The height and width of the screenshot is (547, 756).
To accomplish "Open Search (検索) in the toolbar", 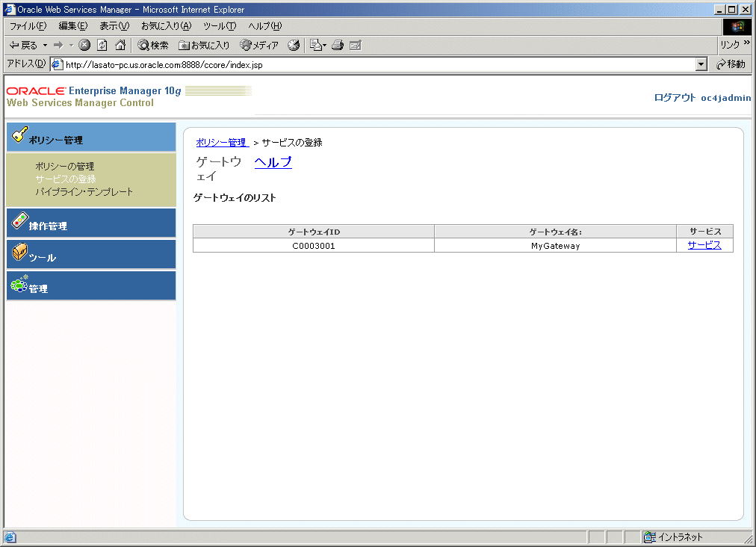I will tap(153, 46).
